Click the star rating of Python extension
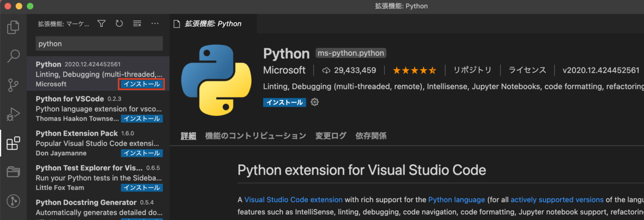Image resolution: width=644 pixels, height=220 pixels. [x=414, y=70]
